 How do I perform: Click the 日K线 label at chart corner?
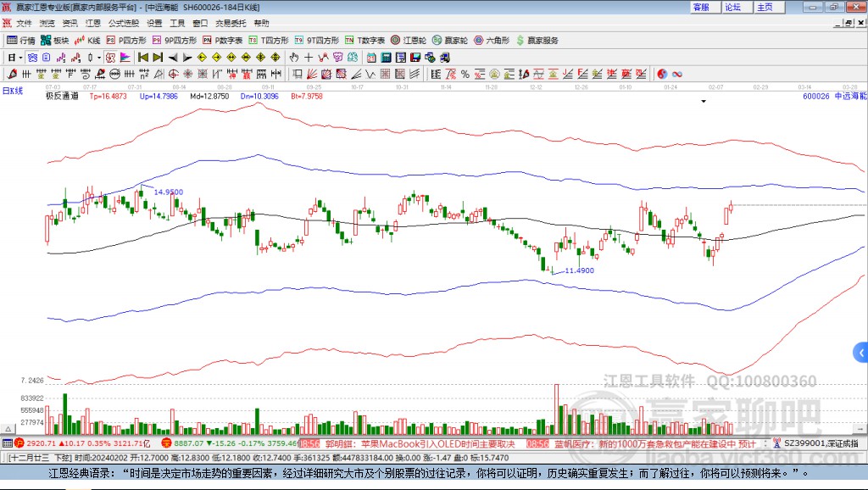coord(12,92)
